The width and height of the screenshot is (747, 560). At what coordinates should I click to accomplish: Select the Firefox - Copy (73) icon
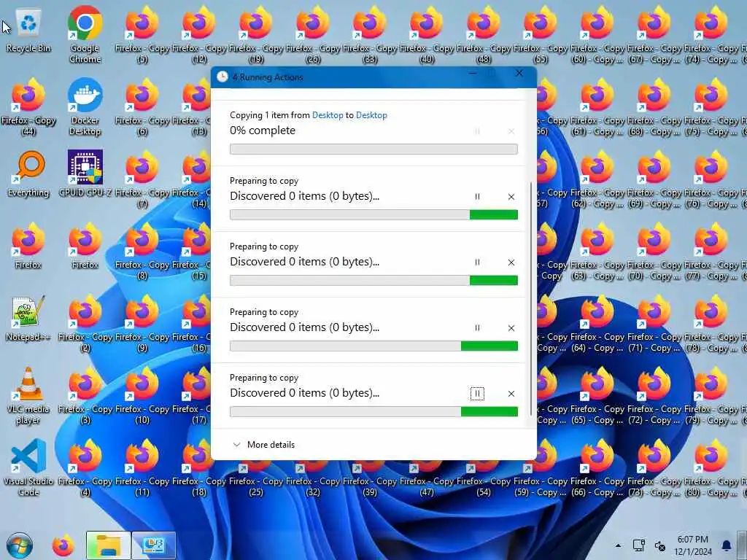coord(654,467)
